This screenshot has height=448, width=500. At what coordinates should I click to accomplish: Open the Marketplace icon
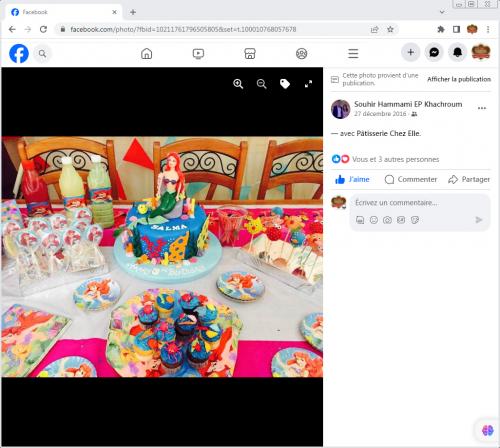[x=250, y=53]
